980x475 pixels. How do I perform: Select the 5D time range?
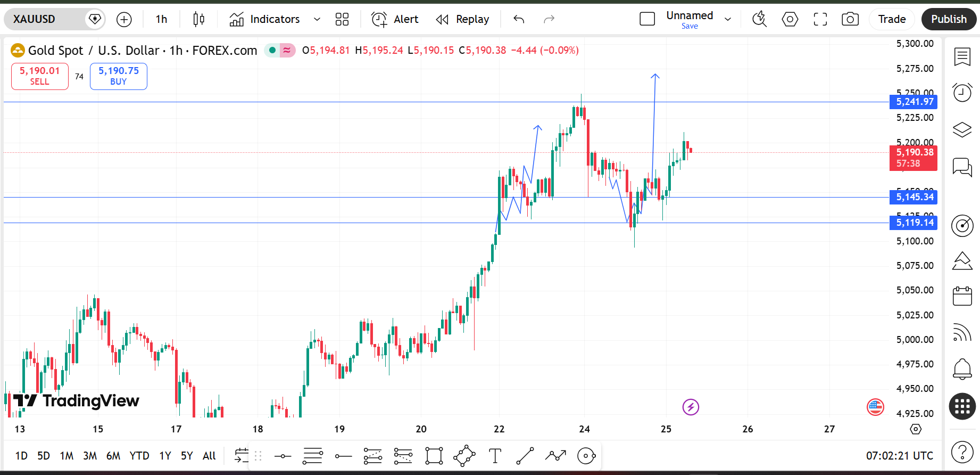[x=44, y=456]
